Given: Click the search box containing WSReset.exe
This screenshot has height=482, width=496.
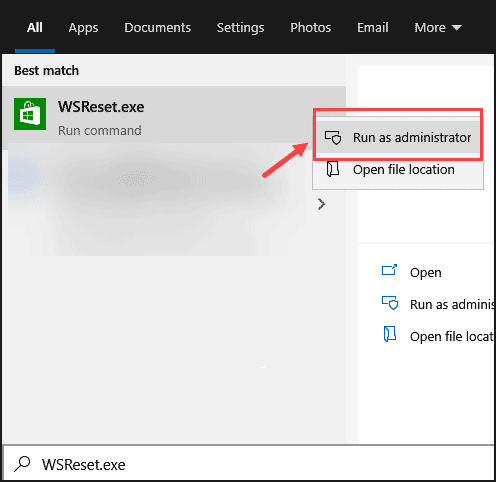Looking at the screenshot, I should (x=248, y=464).
